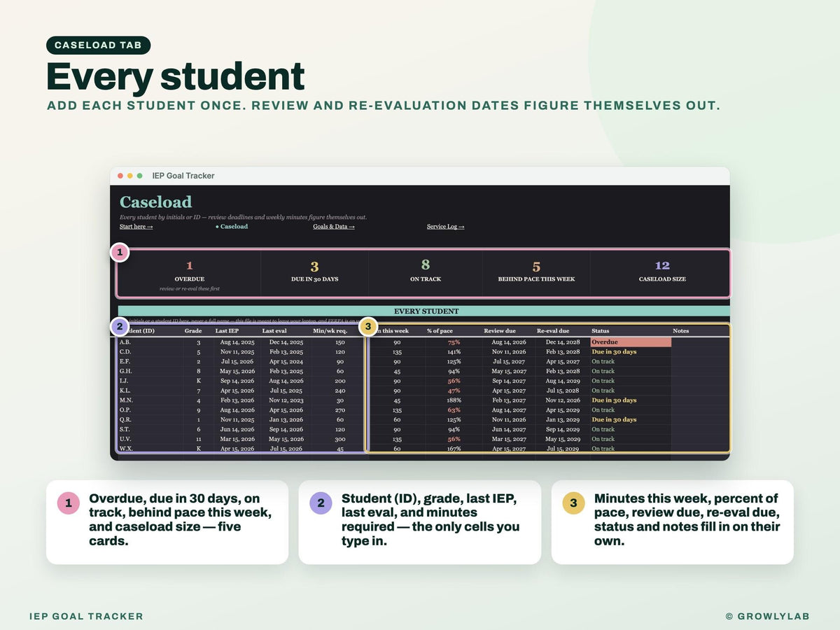The height and width of the screenshot is (630, 840).
Task: Click U.V.'s minutes required value 300
Action: [x=340, y=439]
